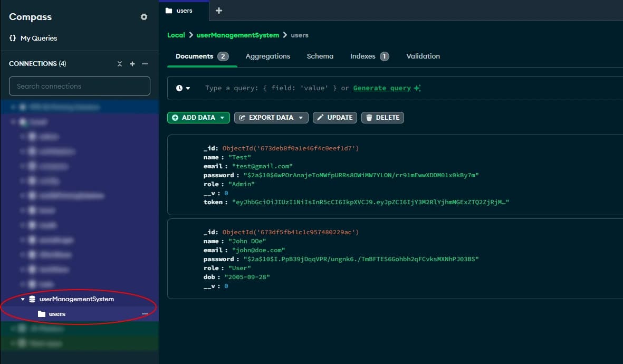Click the Local breadcrumb link
The width and height of the screenshot is (623, 364).
[x=176, y=35]
